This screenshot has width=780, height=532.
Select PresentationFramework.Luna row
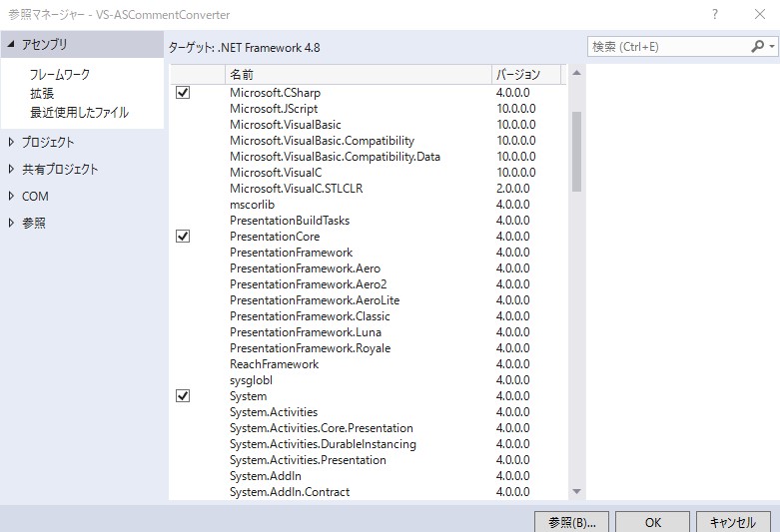[x=369, y=331]
